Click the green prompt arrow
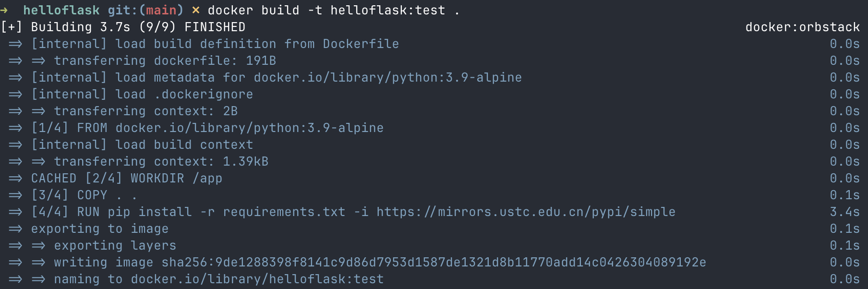This screenshot has width=868, height=289. (x=4, y=10)
